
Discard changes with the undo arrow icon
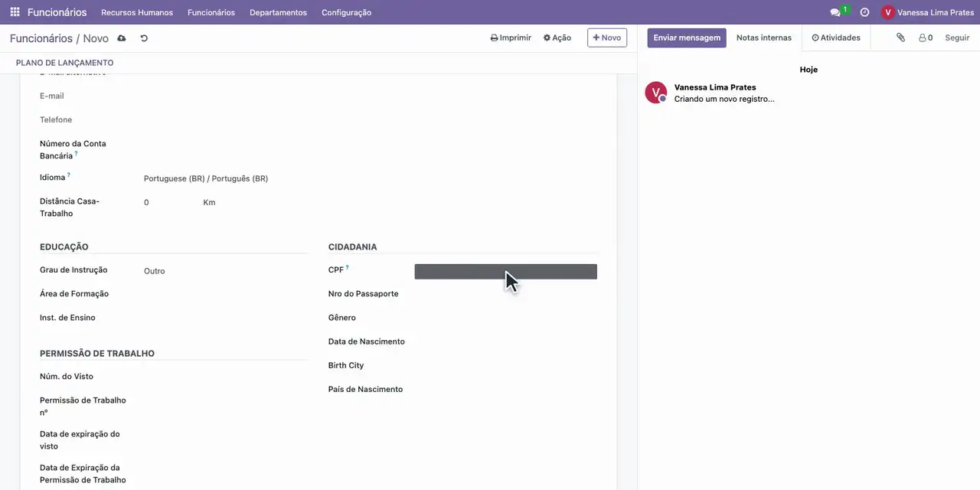[144, 38]
